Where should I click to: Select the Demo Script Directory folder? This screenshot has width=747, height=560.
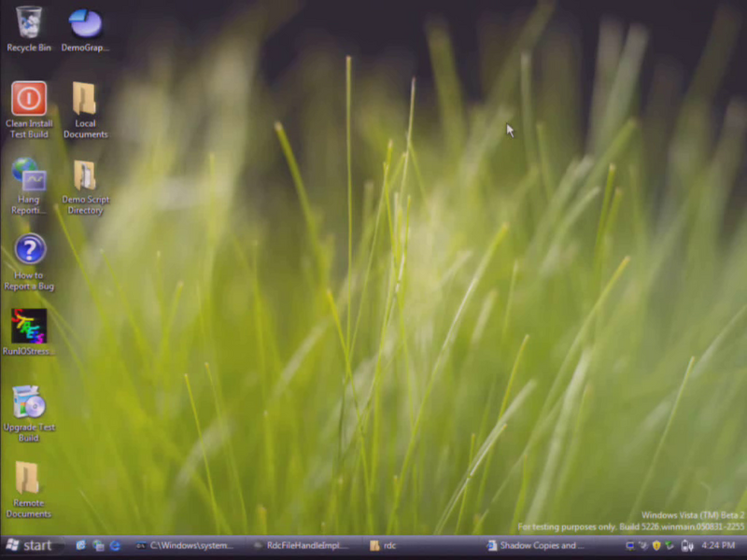click(x=85, y=188)
